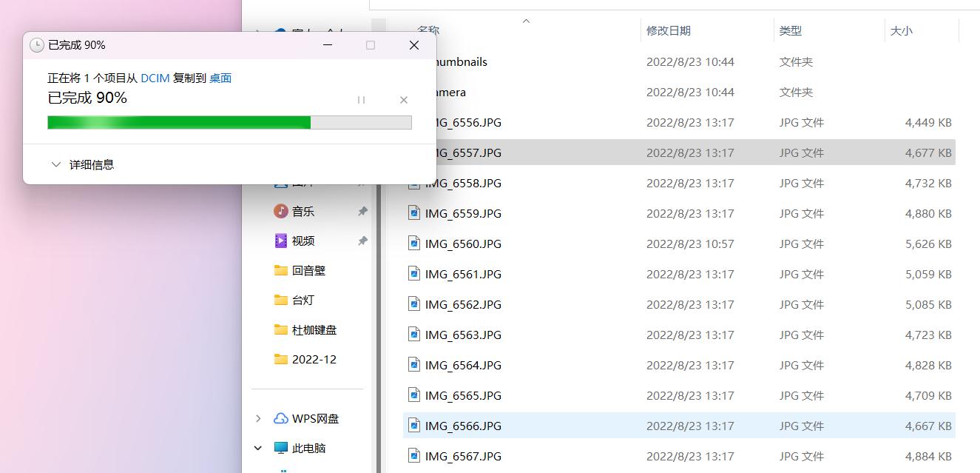Select the 杜枷键盘 folder
Viewport: 980px width, 473px height.
[x=305, y=329]
